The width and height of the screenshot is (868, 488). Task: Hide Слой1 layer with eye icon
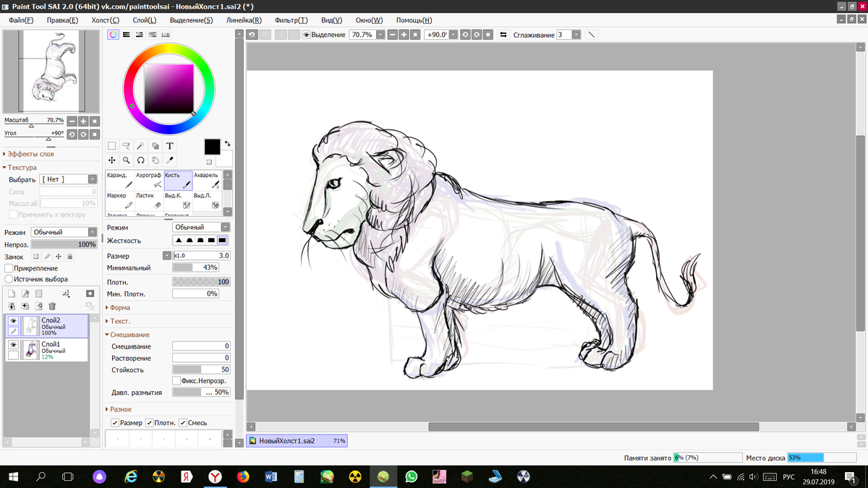pyautogui.click(x=13, y=345)
